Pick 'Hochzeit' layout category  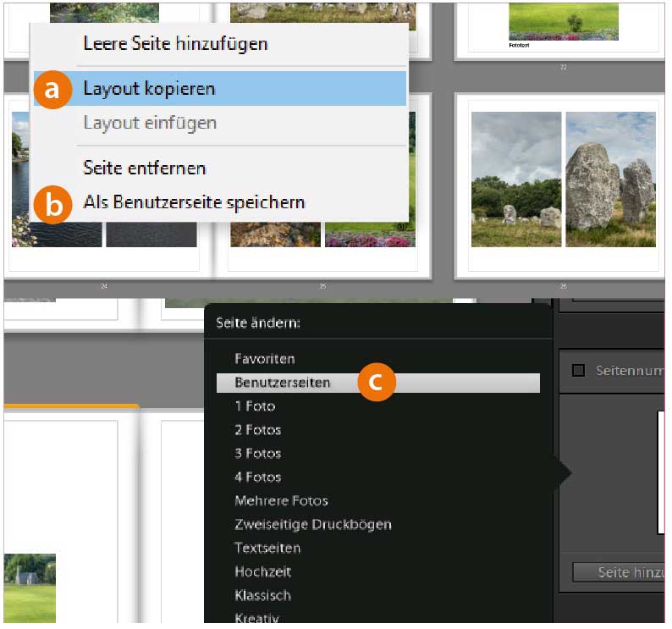click(262, 571)
